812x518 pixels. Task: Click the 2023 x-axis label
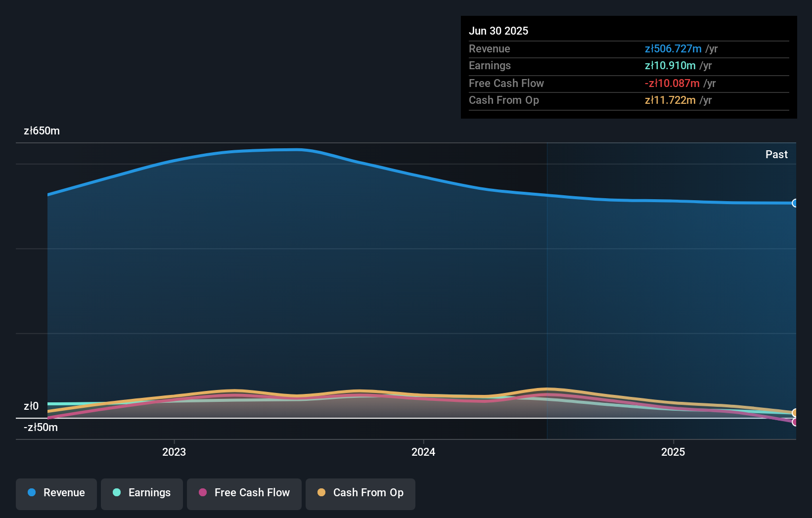(x=174, y=452)
